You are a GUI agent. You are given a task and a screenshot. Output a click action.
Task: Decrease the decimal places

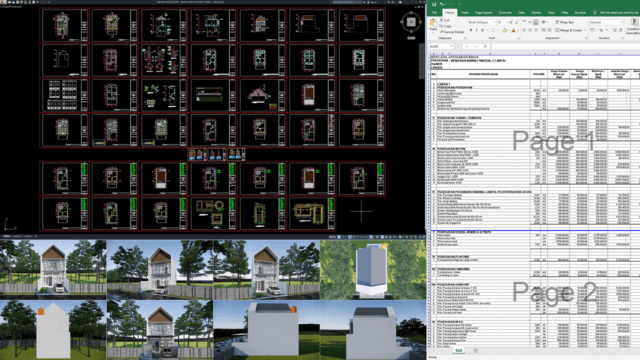621,30
